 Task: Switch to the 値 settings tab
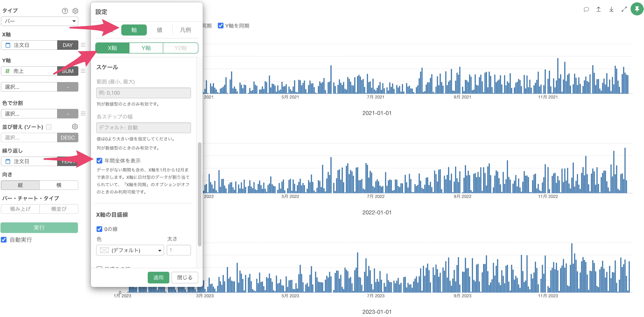159,30
